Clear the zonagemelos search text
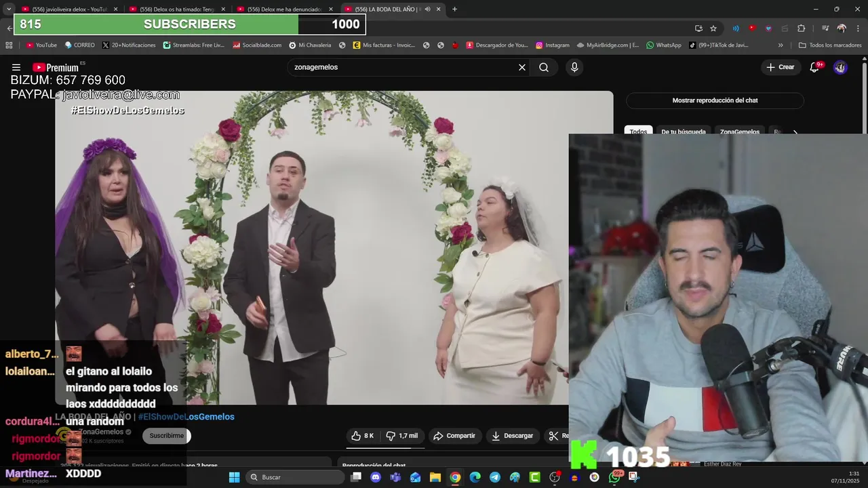Viewport: 868px width, 488px height. pyautogui.click(x=522, y=67)
